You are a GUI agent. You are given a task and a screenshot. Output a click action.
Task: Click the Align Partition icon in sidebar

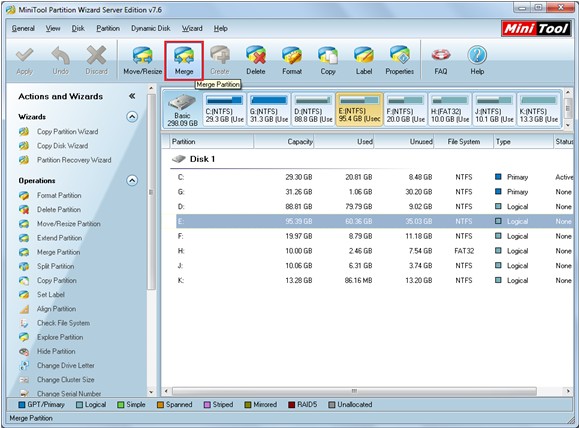[24, 309]
